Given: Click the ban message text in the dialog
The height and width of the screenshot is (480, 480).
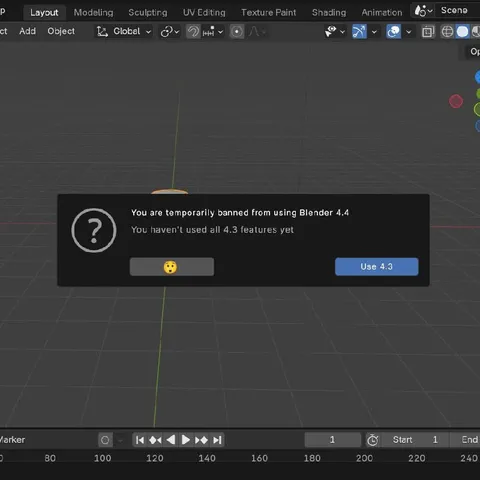Looking at the screenshot, I should click(x=240, y=213).
